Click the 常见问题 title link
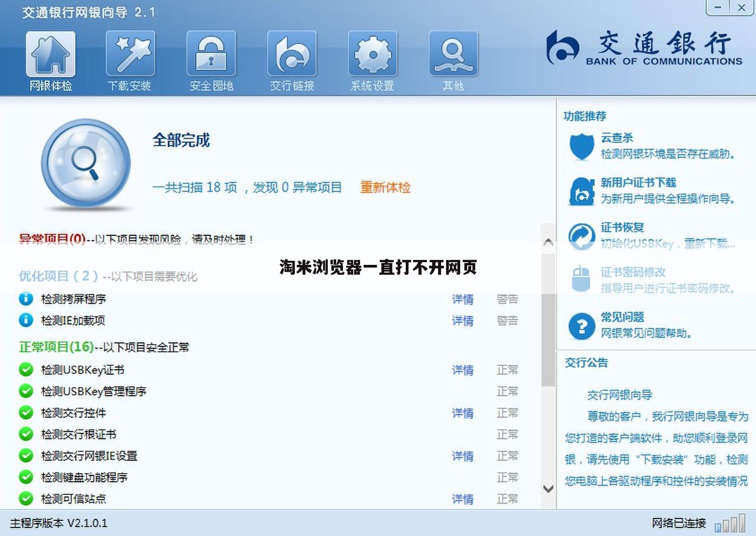The height and width of the screenshot is (536, 756). [622, 317]
